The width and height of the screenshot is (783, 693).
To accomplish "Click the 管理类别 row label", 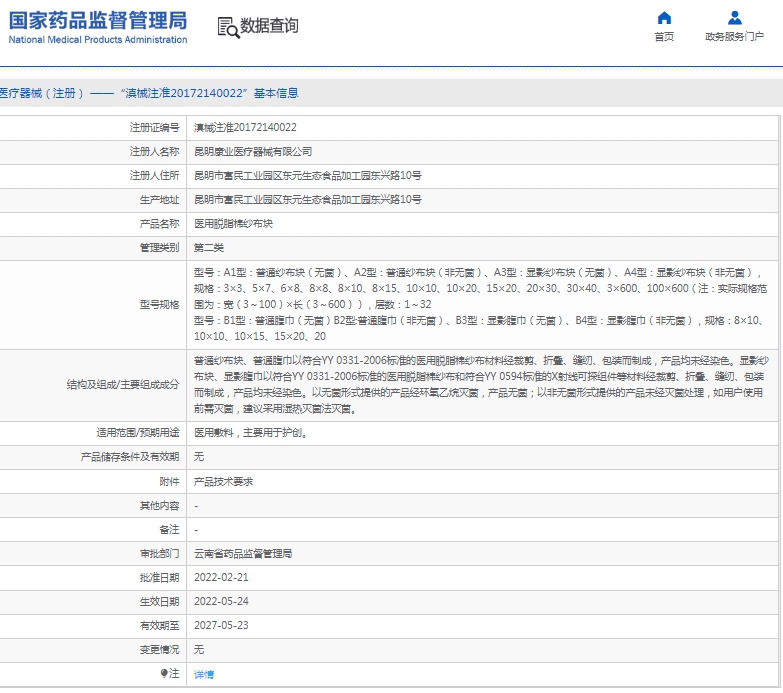I will (159, 248).
